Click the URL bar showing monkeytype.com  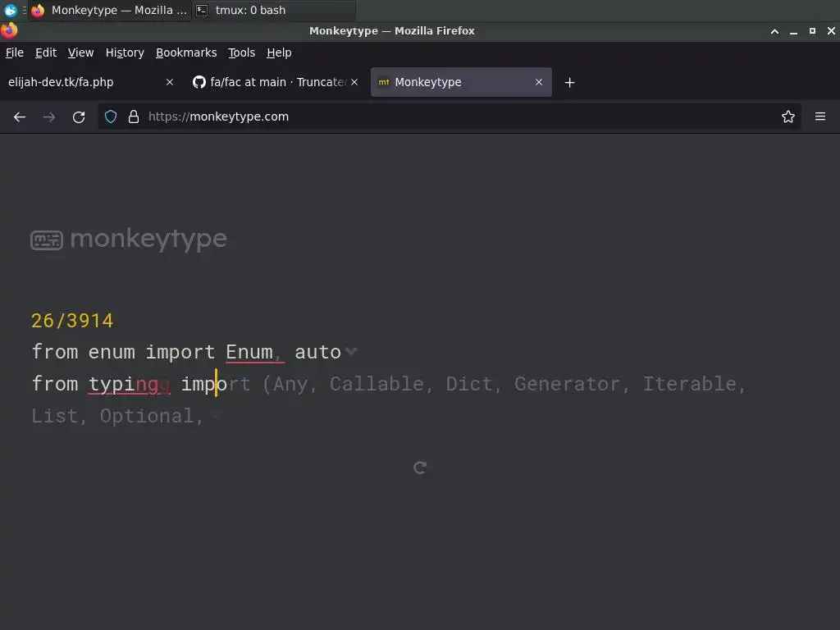(x=449, y=116)
